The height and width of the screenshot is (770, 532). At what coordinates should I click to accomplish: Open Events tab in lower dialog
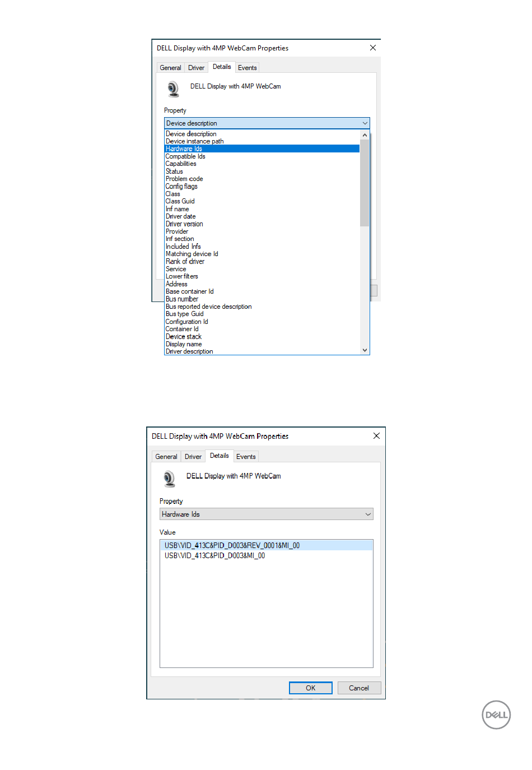pyautogui.click(x=246, y=457)
